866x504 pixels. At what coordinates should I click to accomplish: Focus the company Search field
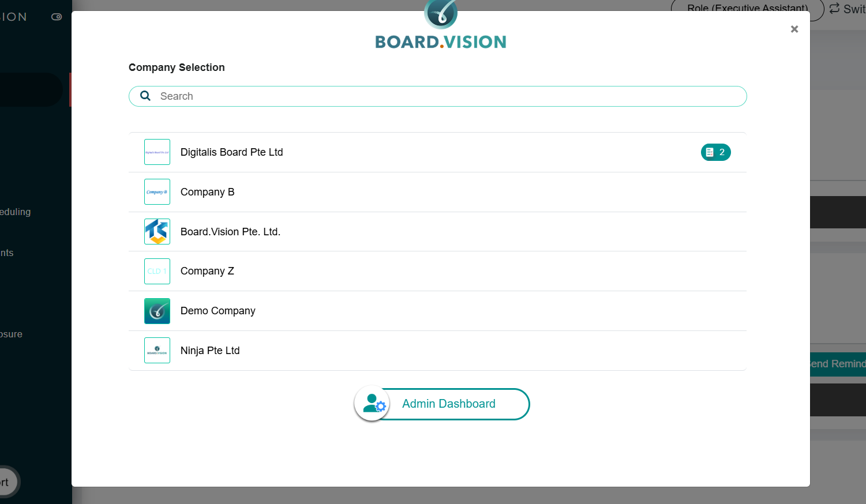click(x=438, y=96)
